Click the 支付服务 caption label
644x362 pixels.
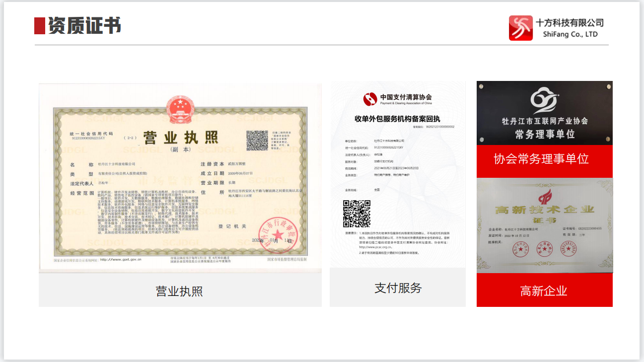click(x=398, y=288)
